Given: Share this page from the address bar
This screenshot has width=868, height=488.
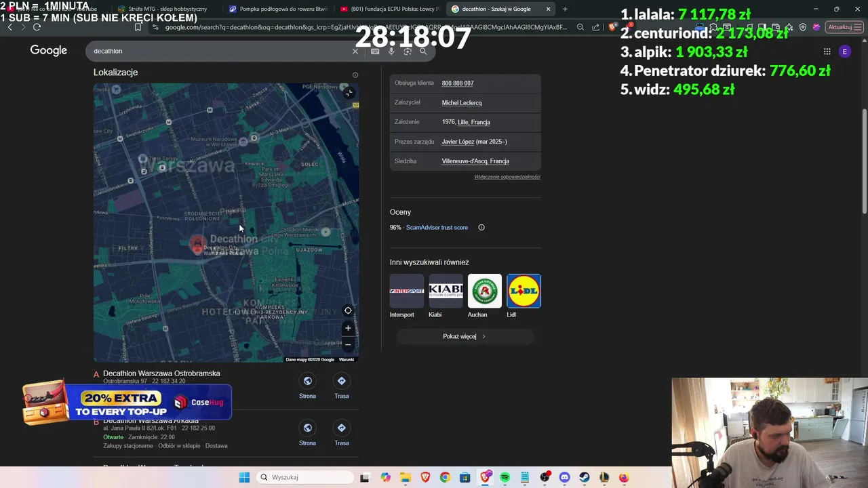Looking at the screenshot, I should click(595, 27).
